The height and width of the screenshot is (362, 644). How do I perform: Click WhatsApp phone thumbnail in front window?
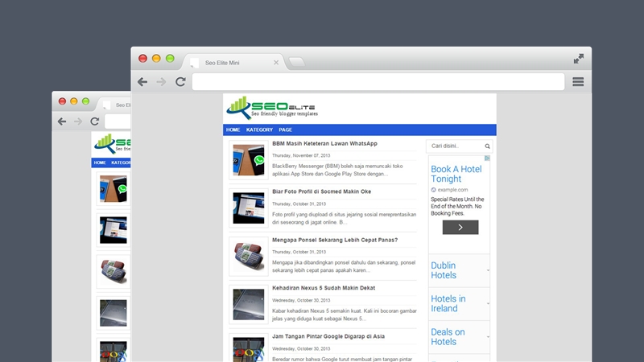(249, 160)
